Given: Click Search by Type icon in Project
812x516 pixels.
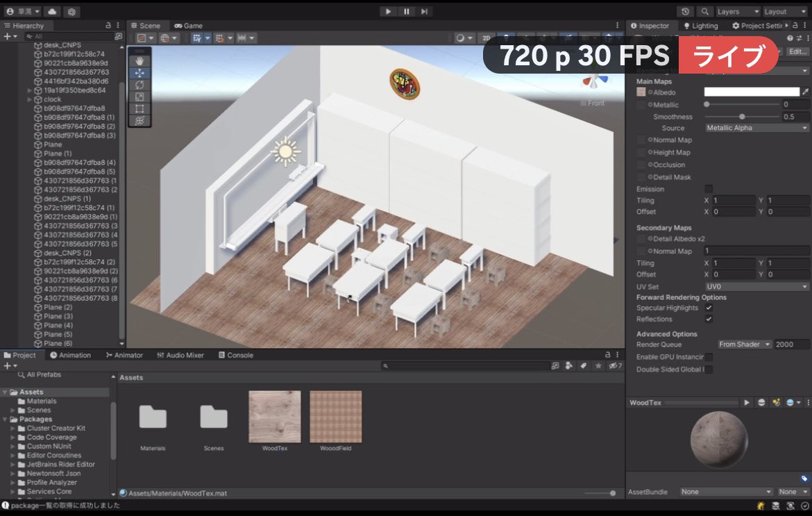Looking at the screenshot, I should (x=569, y=366).
